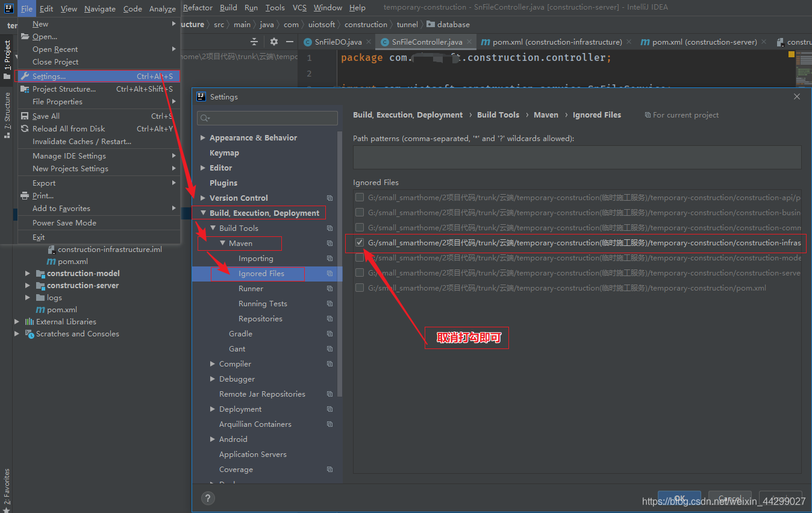Screen dimensions: 812x513
Task: Click the search magnifier icon in Settings
Action: click(204, 118)
